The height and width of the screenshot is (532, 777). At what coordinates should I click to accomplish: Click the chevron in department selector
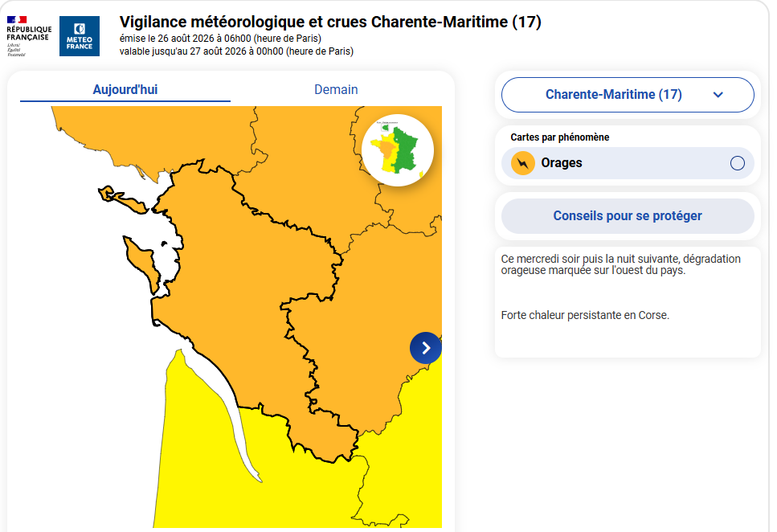coord(718,95)
